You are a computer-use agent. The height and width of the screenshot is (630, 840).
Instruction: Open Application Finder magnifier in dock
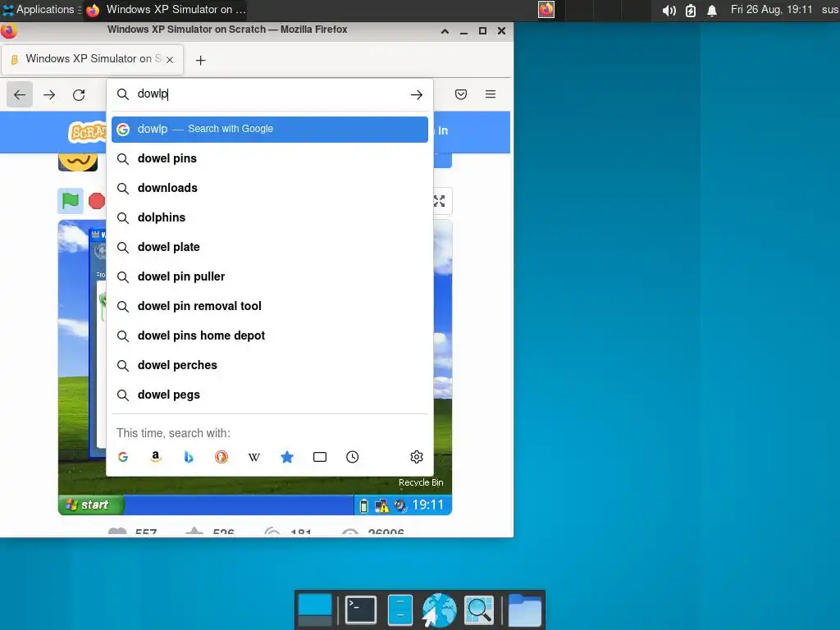[x=478, y=610]
